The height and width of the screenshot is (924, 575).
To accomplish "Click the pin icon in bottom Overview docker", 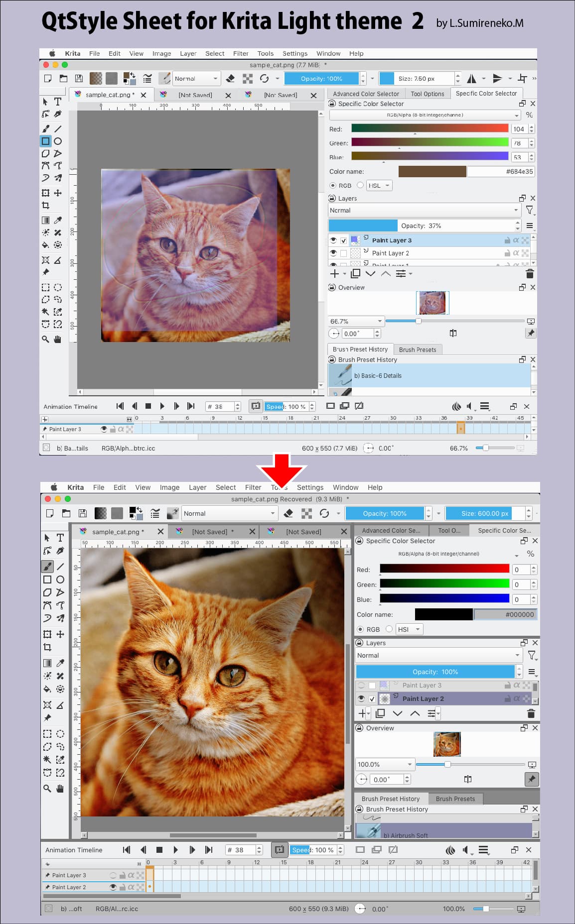I will pos(532,779).
